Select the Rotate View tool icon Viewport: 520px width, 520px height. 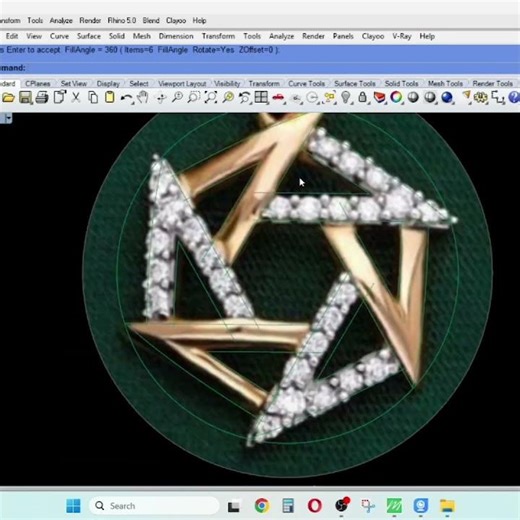[161, 98]
